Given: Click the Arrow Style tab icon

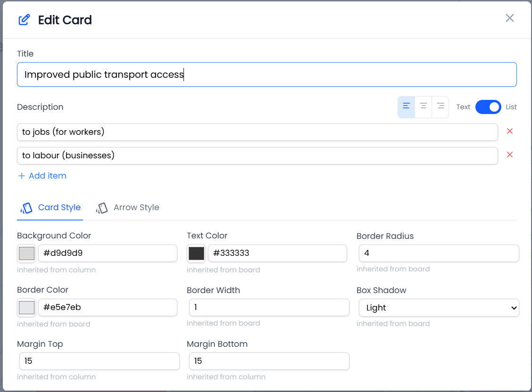Looking at the screenshot, I should pyautogui.click(x=102, y=208).
